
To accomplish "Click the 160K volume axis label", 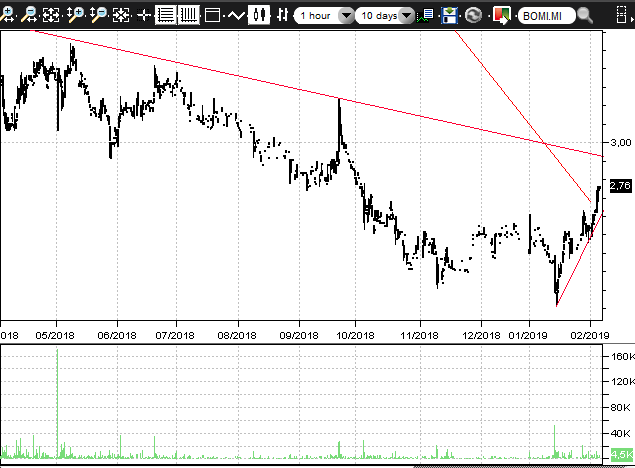I will 623,356.
